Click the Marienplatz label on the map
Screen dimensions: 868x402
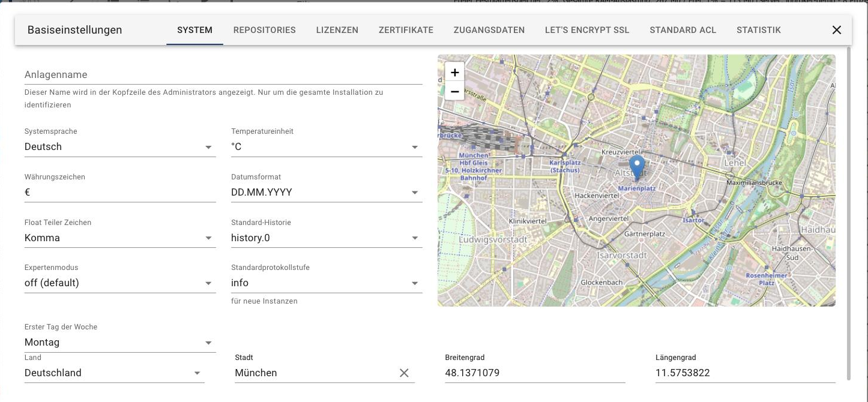637,188
